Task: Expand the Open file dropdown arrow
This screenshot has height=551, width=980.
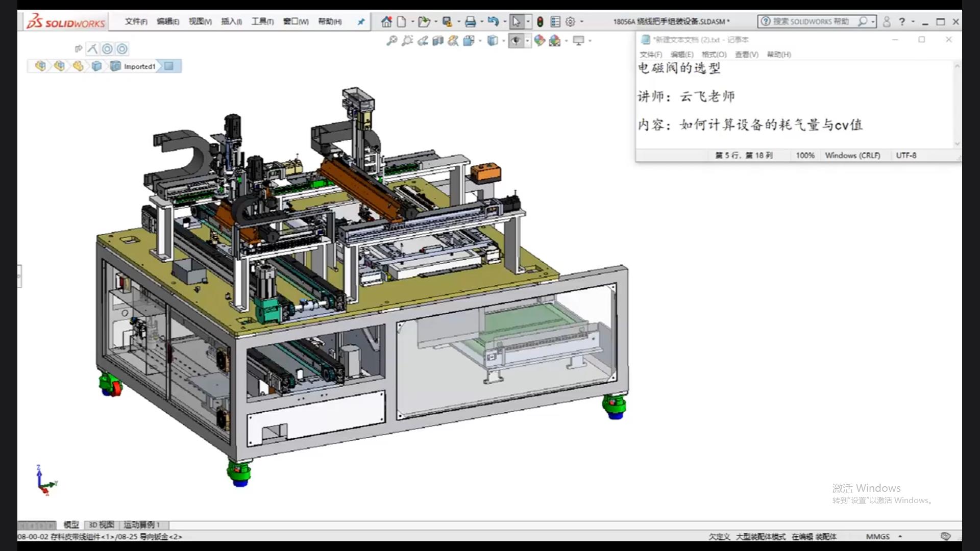Action: [435, 21]
